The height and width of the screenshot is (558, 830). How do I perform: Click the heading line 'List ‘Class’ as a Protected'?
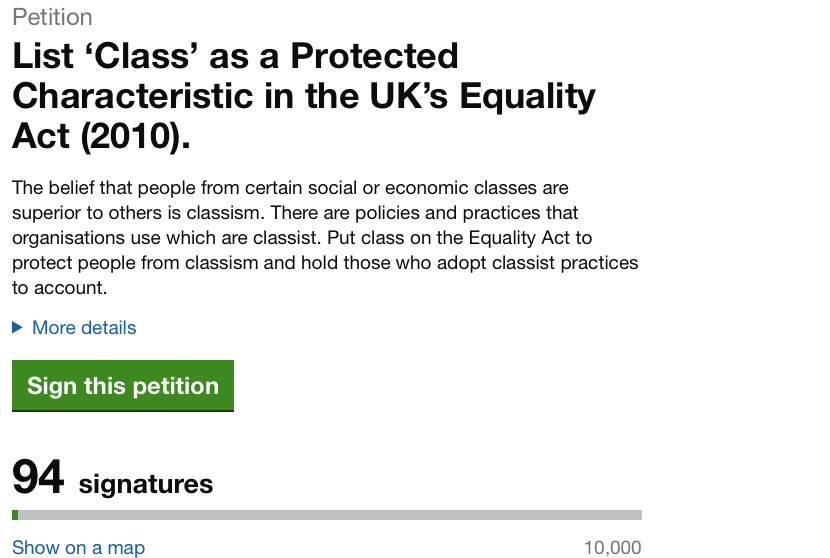235,56
